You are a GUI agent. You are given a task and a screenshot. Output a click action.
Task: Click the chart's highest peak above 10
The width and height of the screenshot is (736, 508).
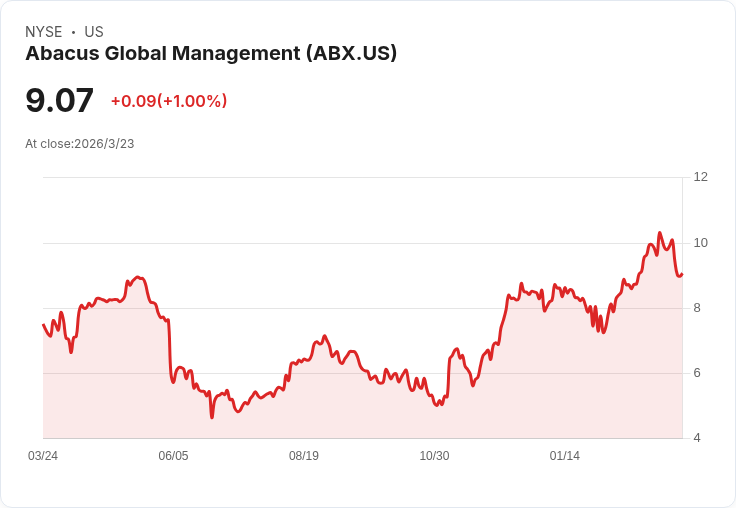pos(659,233)
